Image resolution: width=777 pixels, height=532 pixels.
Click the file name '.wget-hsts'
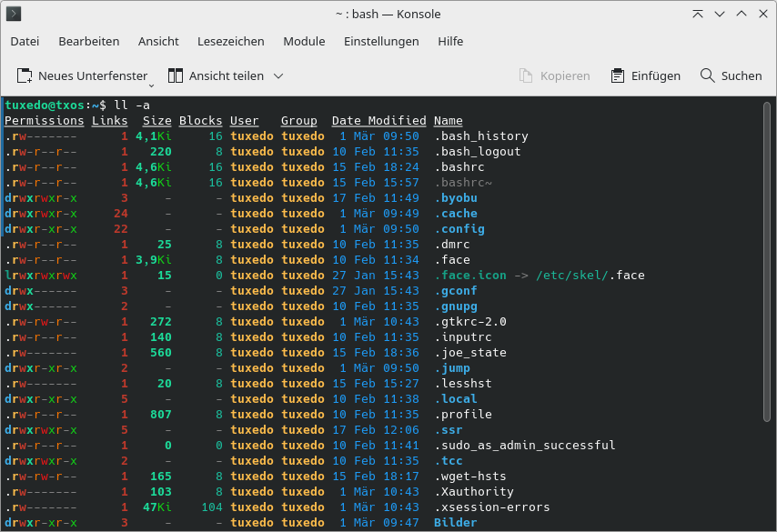(x=470, y=477)
